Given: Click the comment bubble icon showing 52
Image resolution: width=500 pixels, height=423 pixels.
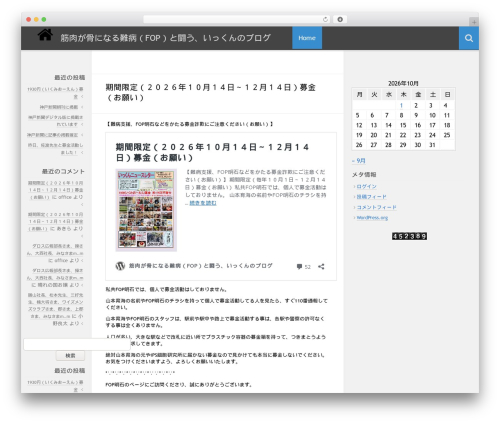Looking at the screenshot, I should click(x=299, y=266).
